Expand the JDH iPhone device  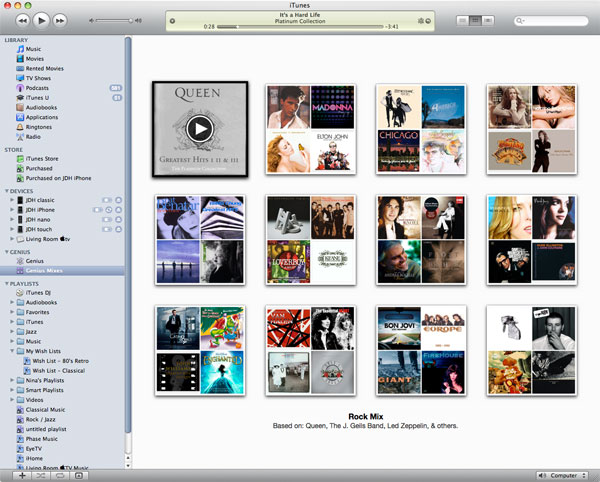pyautogui.click(x=12, y=210)
